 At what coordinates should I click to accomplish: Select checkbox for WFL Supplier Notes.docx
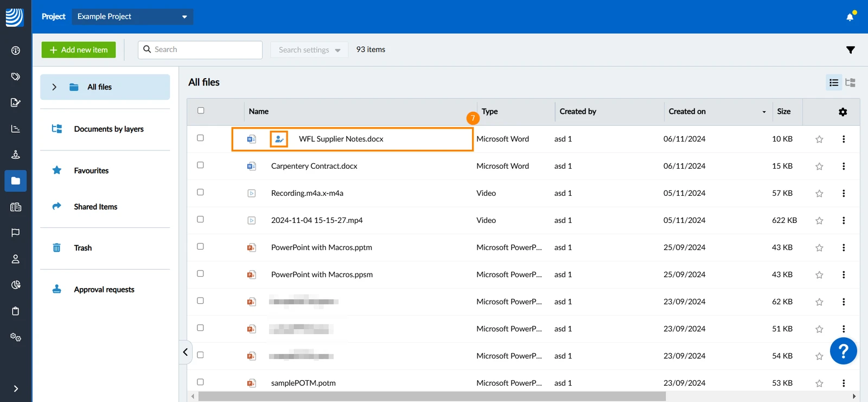click(x=200, y=138)
